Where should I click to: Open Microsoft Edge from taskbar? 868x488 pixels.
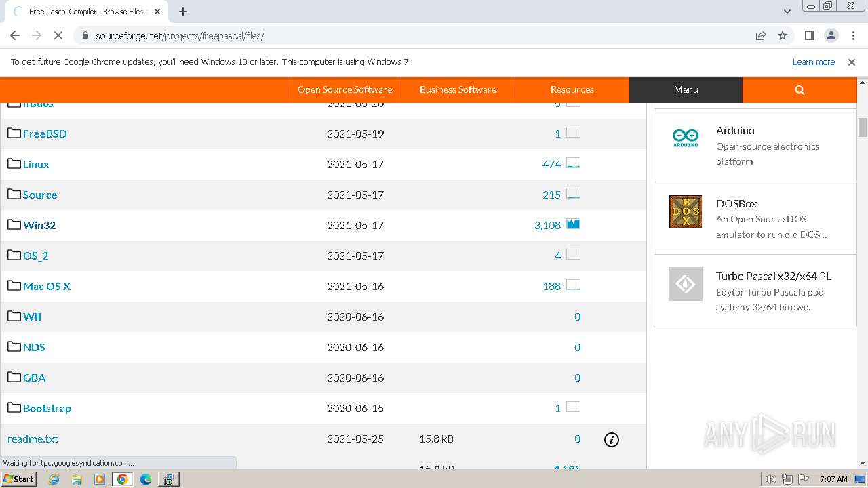(x=145, y=479)
